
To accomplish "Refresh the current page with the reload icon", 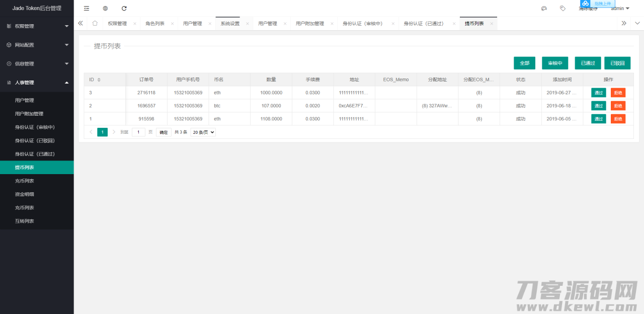I will click(123, 8).
